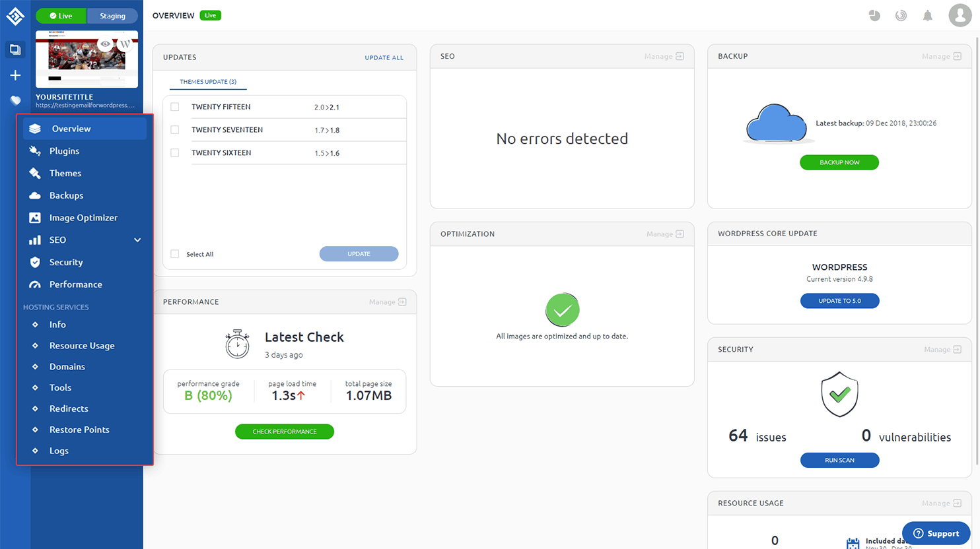Click the Overview layers icon
Viewport: 980px width, 549px height.
(x=35, y=129)
